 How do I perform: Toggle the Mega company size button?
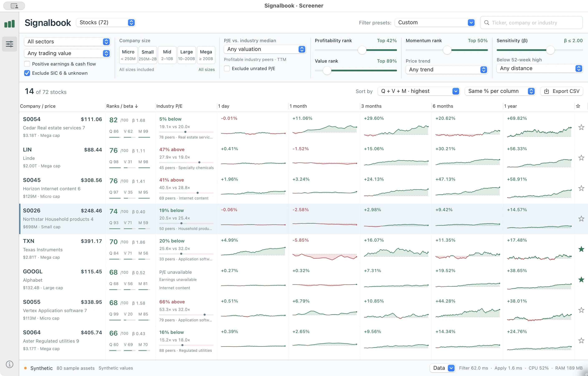pos(206,55)
